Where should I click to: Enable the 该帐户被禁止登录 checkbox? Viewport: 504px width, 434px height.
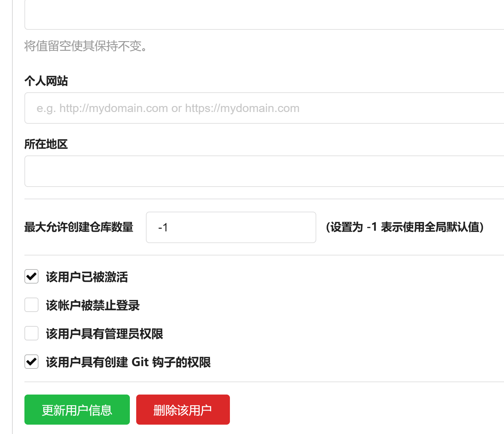coord(31,305)
